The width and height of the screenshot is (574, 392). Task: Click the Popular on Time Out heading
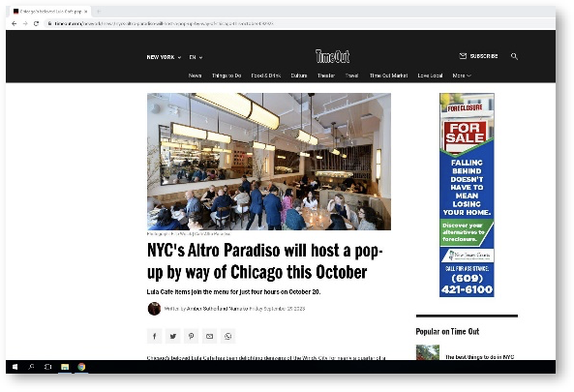447,331
